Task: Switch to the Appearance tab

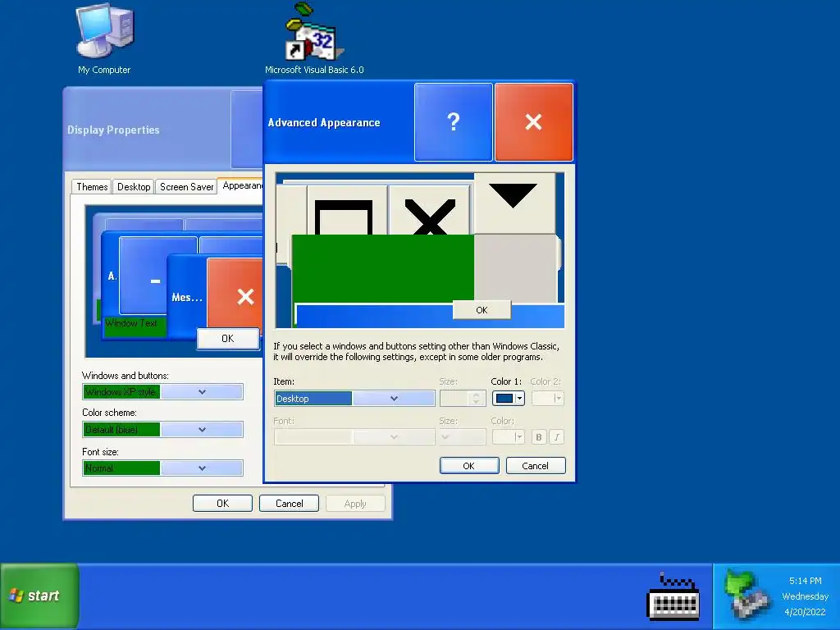Action: [x=242, y=185]
